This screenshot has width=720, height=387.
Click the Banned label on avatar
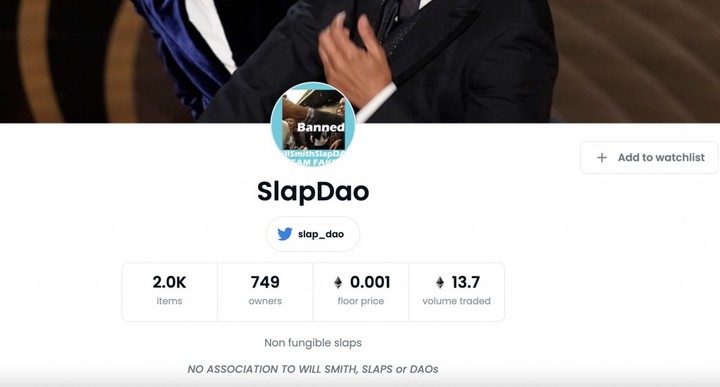[321, 127]
